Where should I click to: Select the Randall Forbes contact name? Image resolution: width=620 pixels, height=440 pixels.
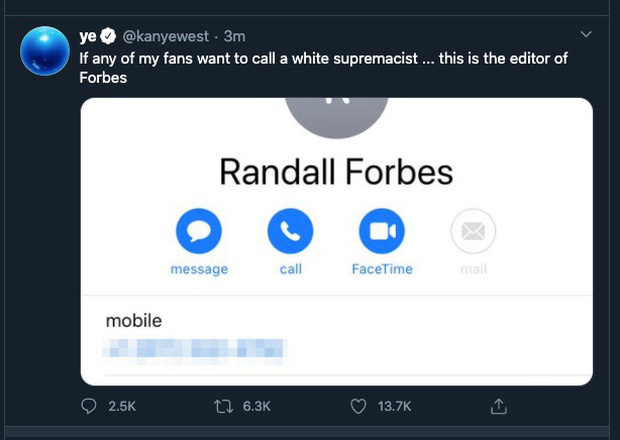pos(336,172)
